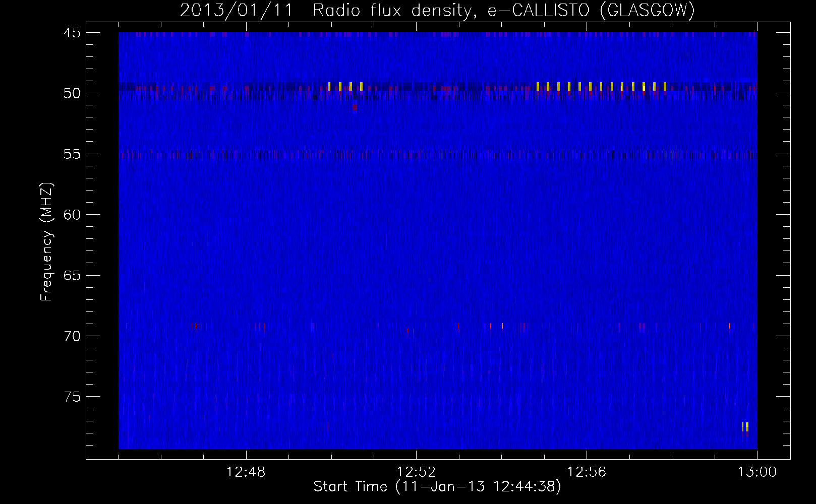This screenshot has width=816, height=504.
Task: Click the 'Frequency (MHZ)' y-axis label
Action: coord(46,242)
